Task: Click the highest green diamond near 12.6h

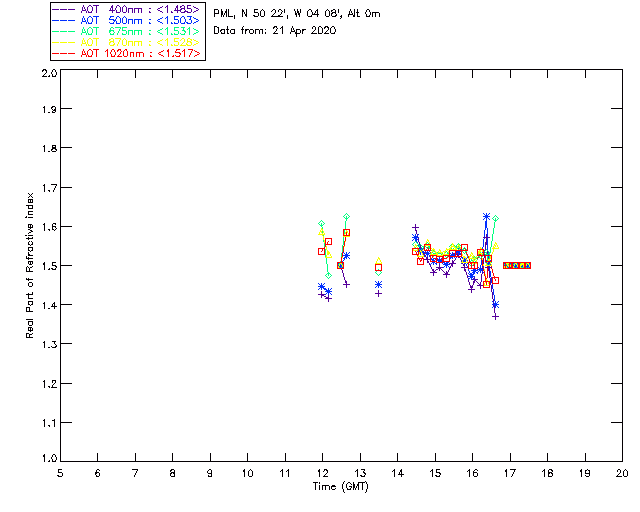Action: click(347, 216)
